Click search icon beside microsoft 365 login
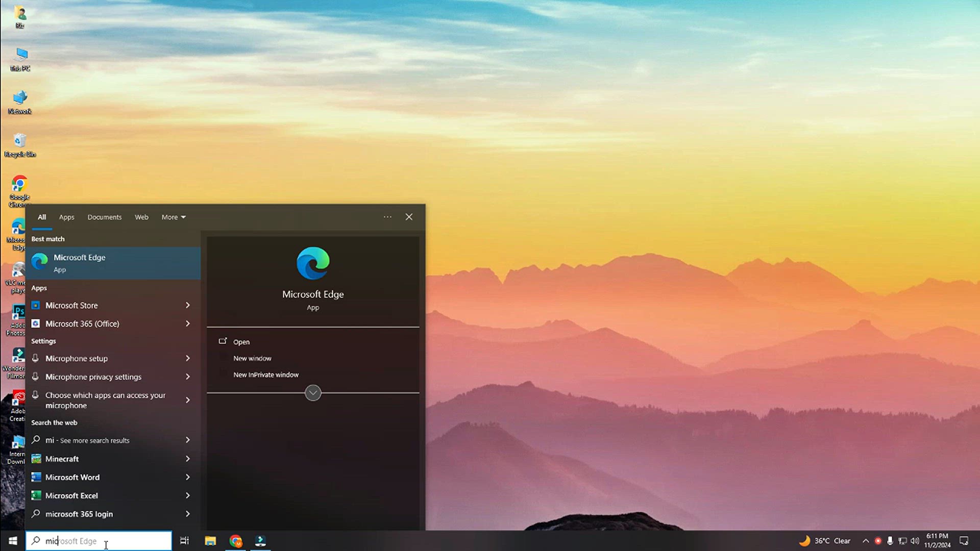980x551 pixels. coord(36,514)
